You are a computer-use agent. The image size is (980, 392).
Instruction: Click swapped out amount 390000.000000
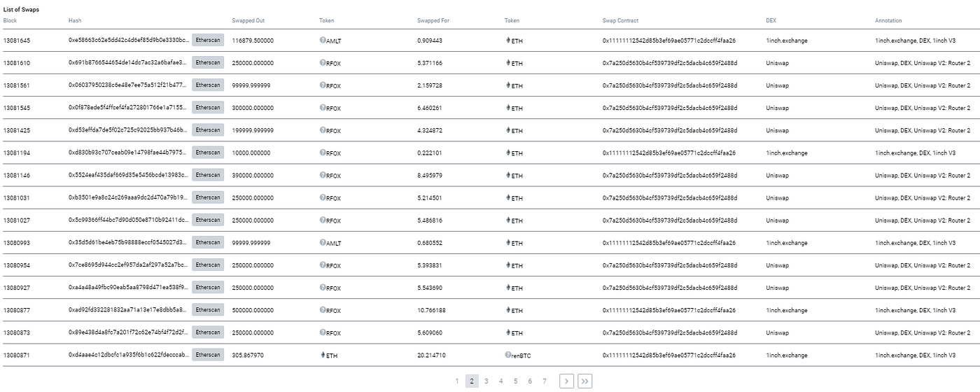253,175
